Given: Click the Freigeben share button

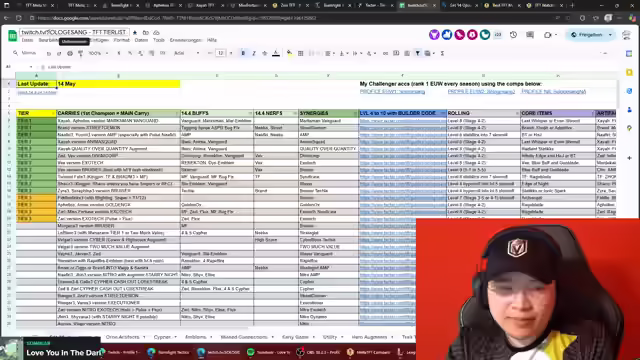Looking at the screenshot, I should point(587,35).
